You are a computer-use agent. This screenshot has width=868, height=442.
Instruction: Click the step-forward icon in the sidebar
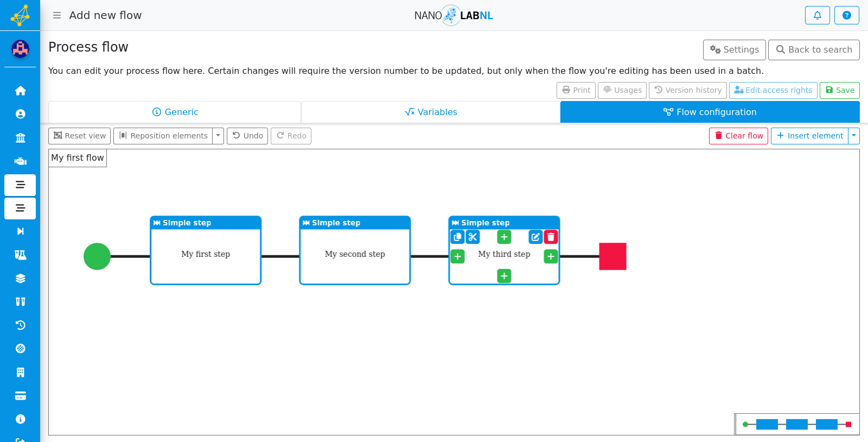(20, 231)
